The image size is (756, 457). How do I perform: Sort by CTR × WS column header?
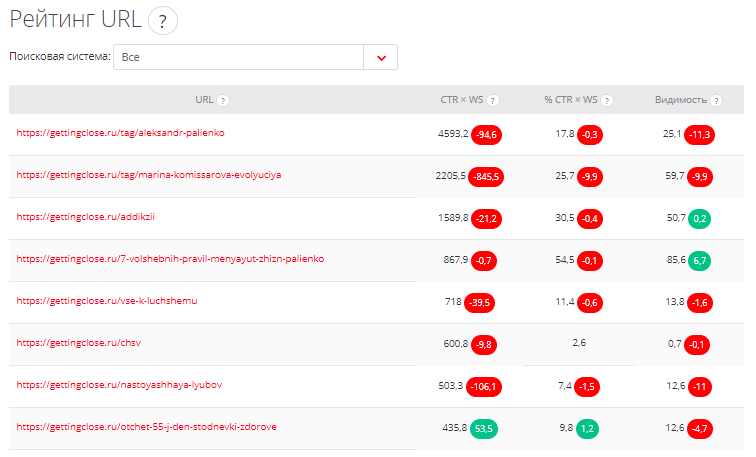tap(461, 100)
